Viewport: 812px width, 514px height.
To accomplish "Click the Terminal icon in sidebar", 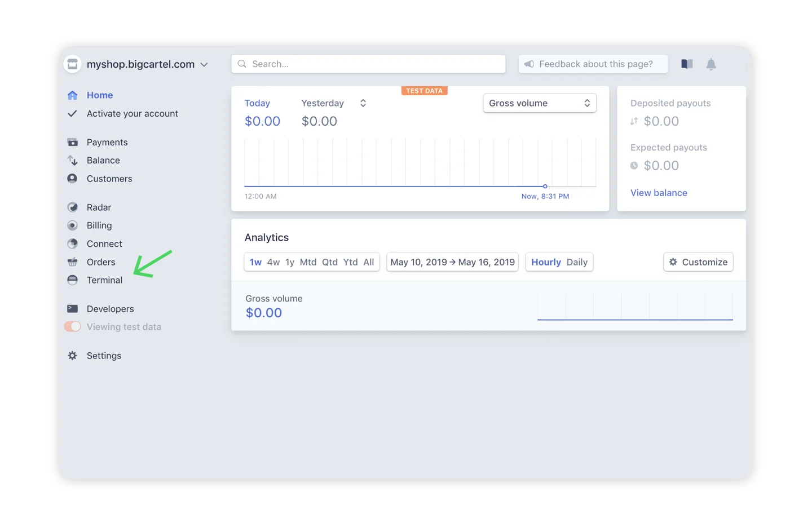I will coord(72,280).
